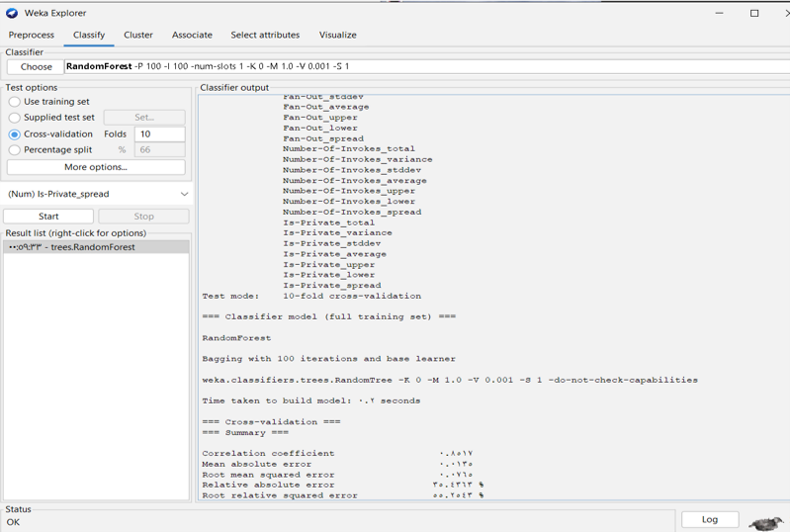790x532 pixels.
Task: Click the Mean absolute error line
Action: click(x=337, y=464)
